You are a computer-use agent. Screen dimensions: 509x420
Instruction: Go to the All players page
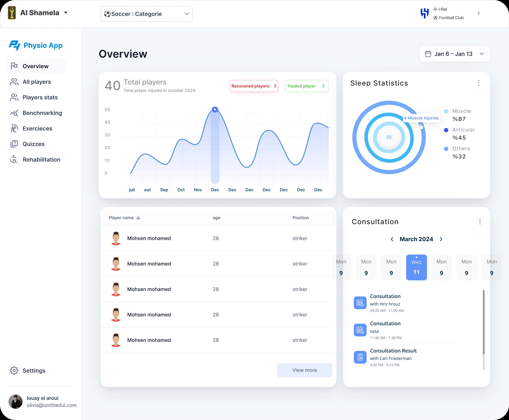37,82
